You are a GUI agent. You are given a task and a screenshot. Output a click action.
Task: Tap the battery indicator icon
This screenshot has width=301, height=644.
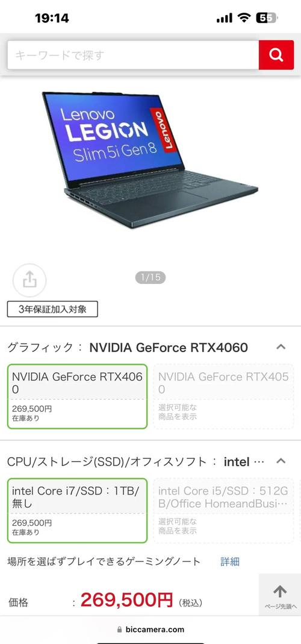point(267,18)
